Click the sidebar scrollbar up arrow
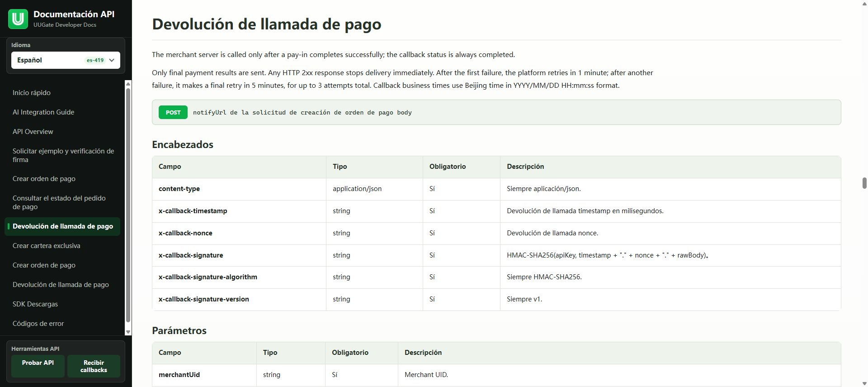Viewport: 868px width, 387px height. tap(128, 84)
